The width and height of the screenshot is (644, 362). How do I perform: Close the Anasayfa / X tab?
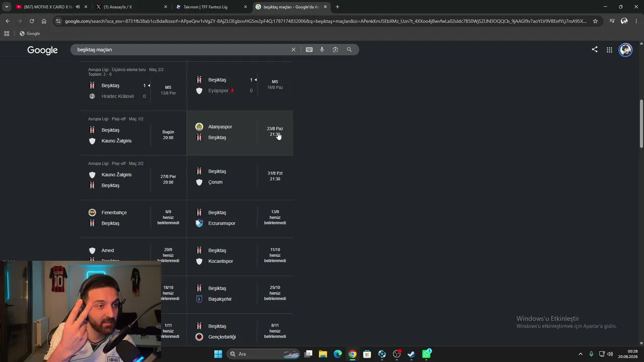(166, 7)
